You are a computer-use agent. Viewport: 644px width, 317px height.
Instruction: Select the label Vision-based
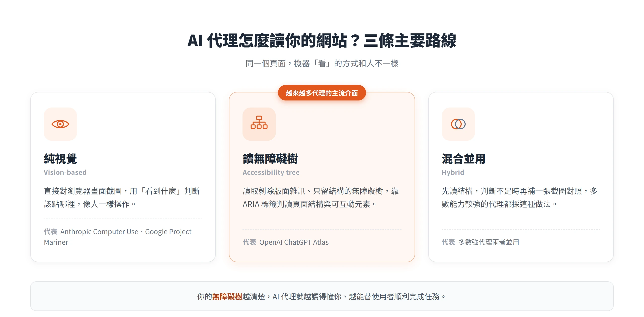pos(65,172)
